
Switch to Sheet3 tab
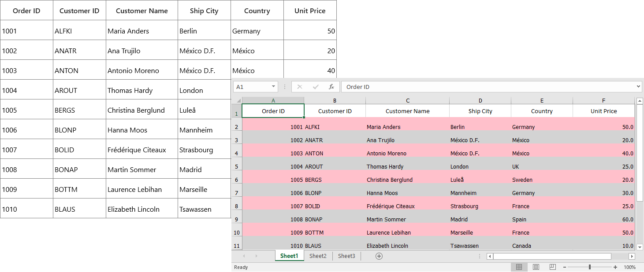coord(346,256)
